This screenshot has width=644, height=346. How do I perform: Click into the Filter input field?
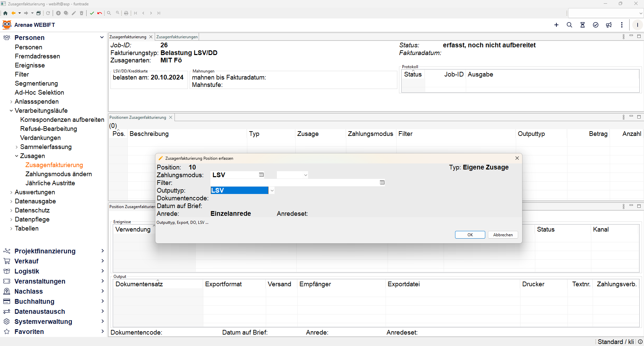click(294, 183)
